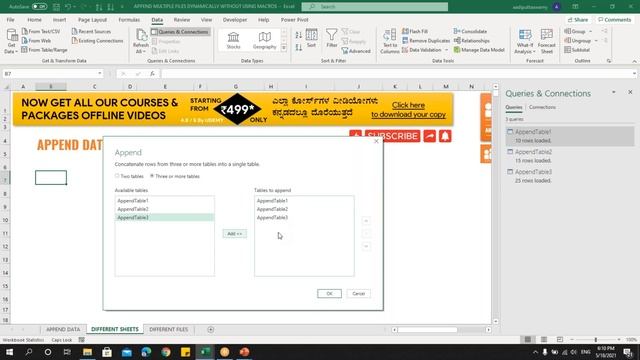The width and height of the screenshot is (640, 360).
Task: Open the DIFFERENT FILES sheet tab
Action: [x=169, y=329]
